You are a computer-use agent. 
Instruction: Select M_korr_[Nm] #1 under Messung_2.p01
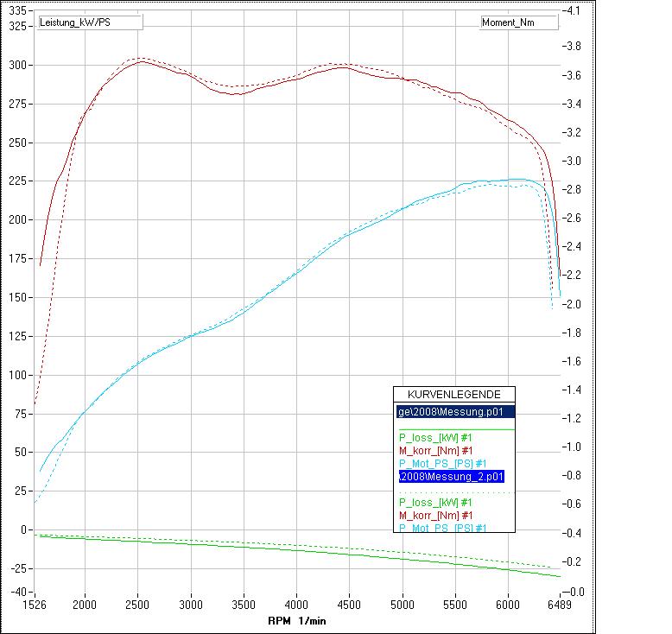point(436,515)
